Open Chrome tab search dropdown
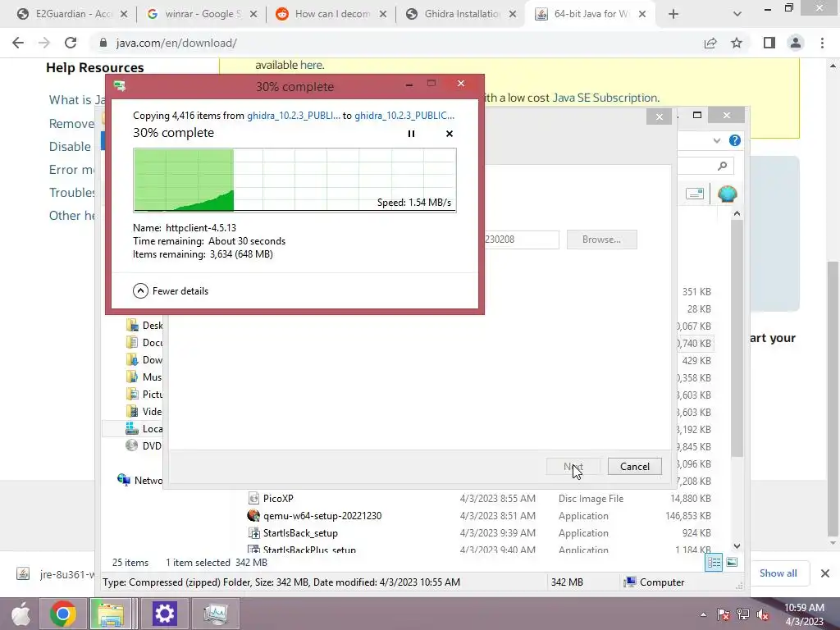 737,15
